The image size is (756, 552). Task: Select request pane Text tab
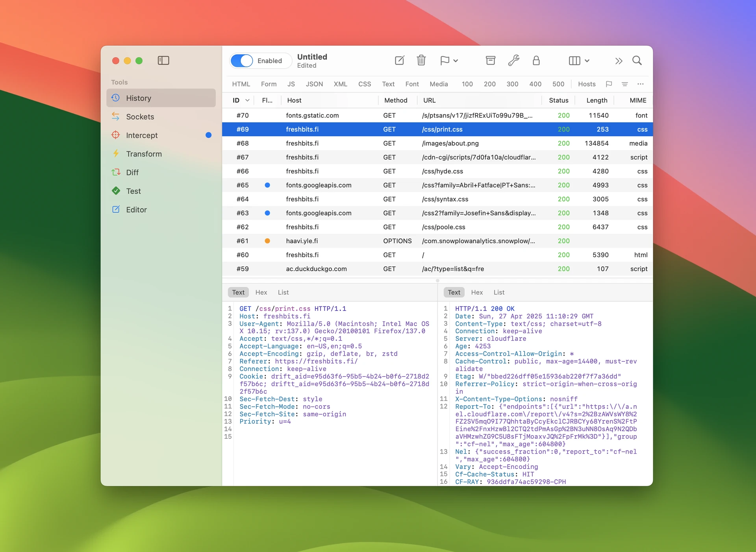point(238,292)
